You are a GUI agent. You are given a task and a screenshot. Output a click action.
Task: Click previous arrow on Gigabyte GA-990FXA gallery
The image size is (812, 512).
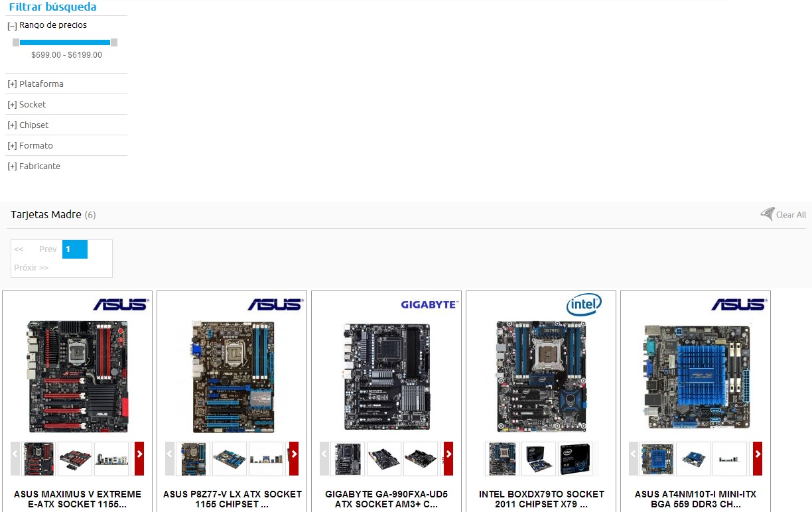pyautogui.click(x=324, y=458)
